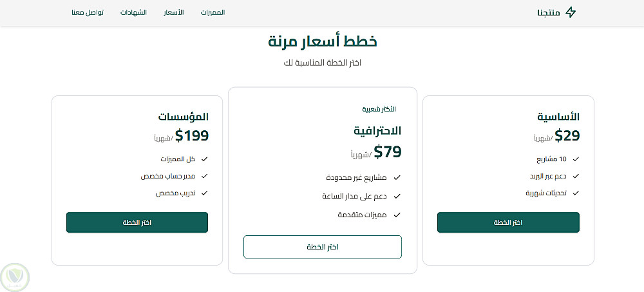
Task: Choose the المؤسسات $199 plan button
Action: (137, 222)
